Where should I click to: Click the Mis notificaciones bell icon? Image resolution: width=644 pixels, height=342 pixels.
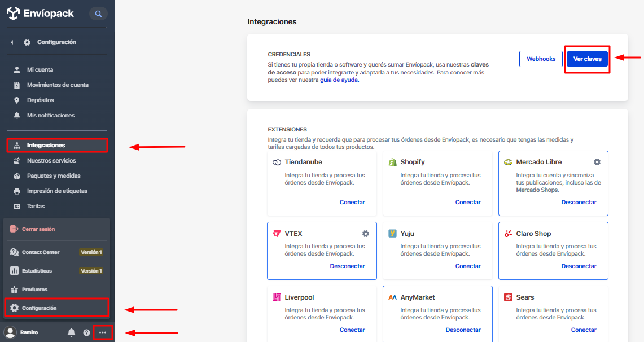point(17,115)
